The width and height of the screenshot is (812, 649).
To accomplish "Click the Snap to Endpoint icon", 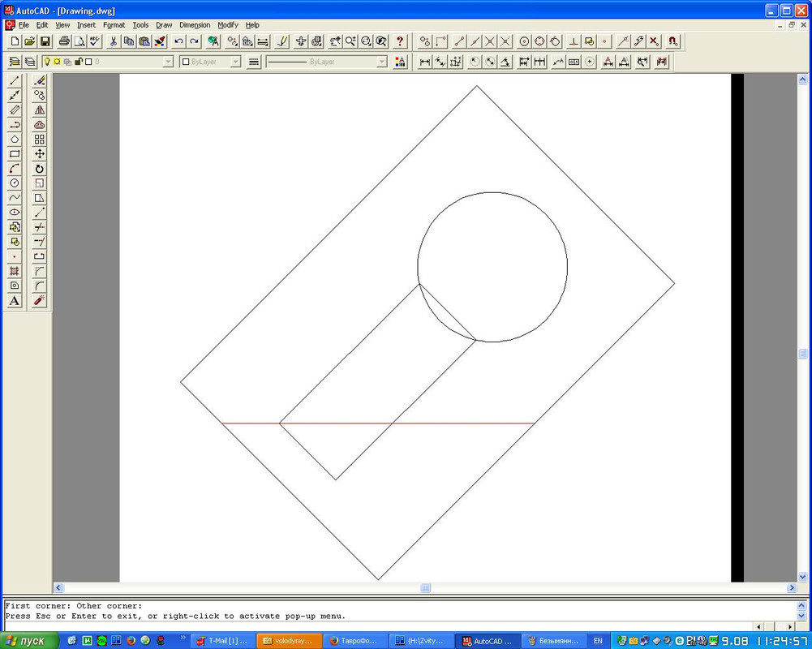I will click(459, 41).
